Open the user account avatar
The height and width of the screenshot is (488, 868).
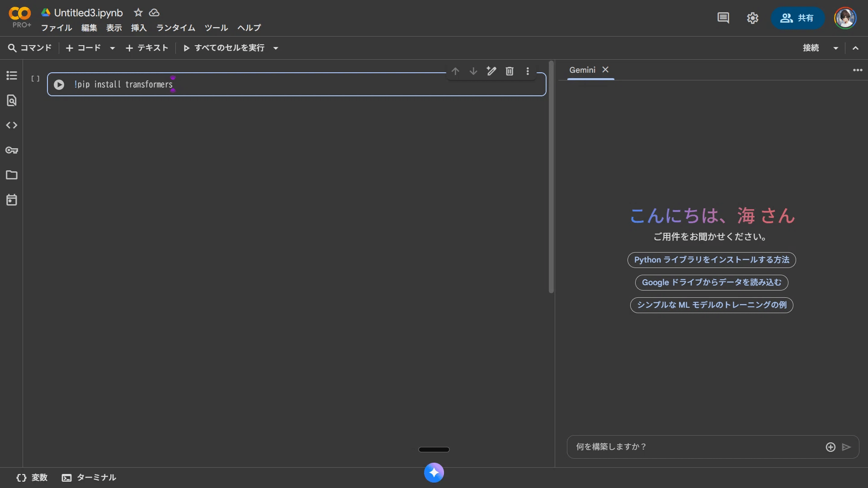coord(845,18)
